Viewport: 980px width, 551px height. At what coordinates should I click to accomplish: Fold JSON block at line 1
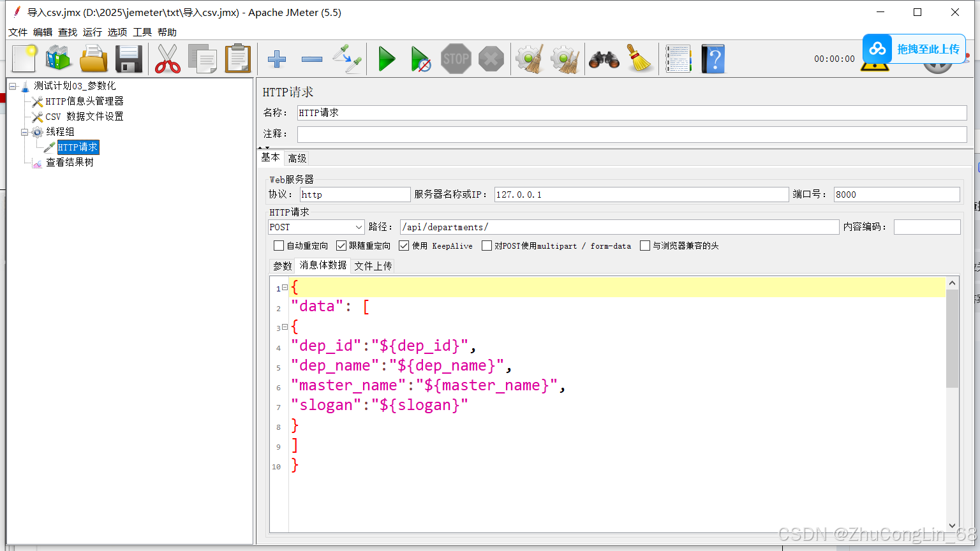285,288
